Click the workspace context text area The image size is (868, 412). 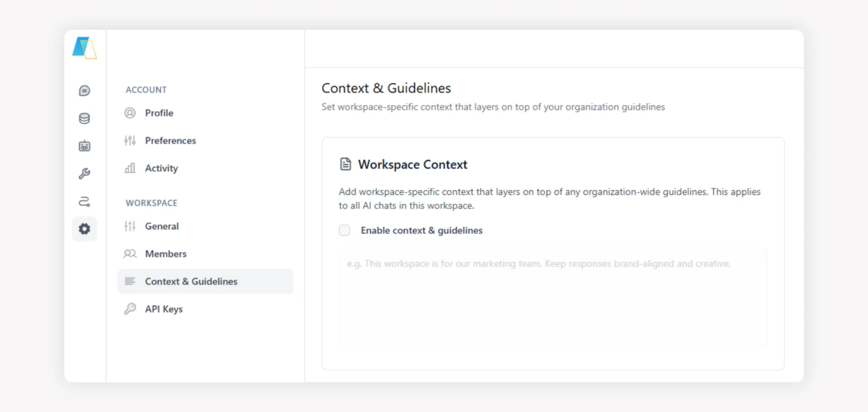pos(553,299)
